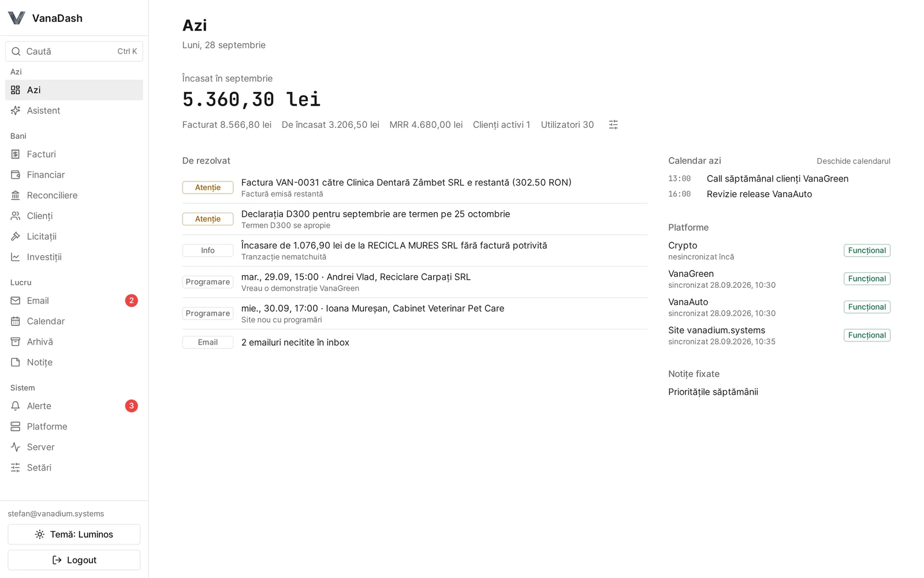This screenshot has width=924, height=578.
Task: Toggle the Temă: Luminos theme button
Action: pyautogui.click(x=74, y=534)
